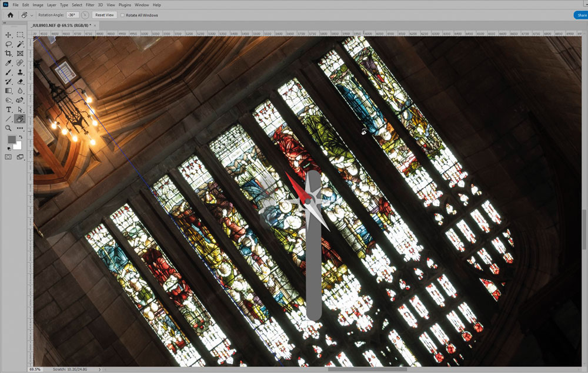Open the Window menu
This screenshot has height=373, width=588.
point(142,5)
